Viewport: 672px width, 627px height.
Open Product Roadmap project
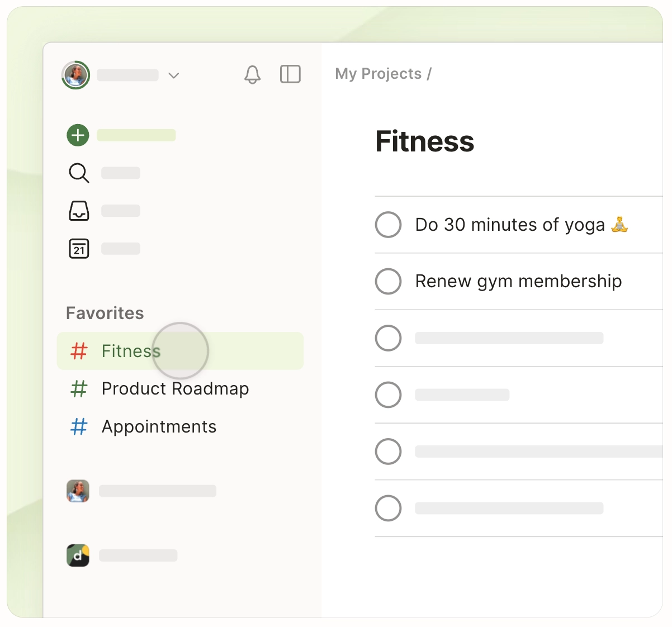[x=175, y=388]
